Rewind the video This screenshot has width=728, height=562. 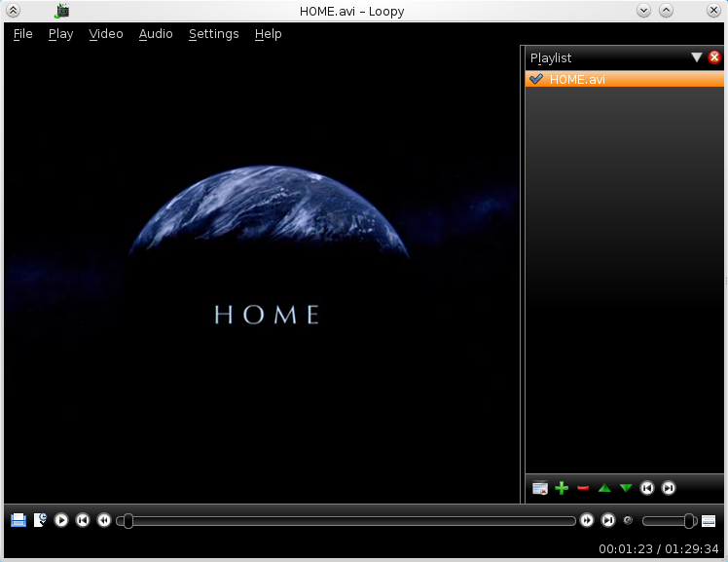click(104, 520)
